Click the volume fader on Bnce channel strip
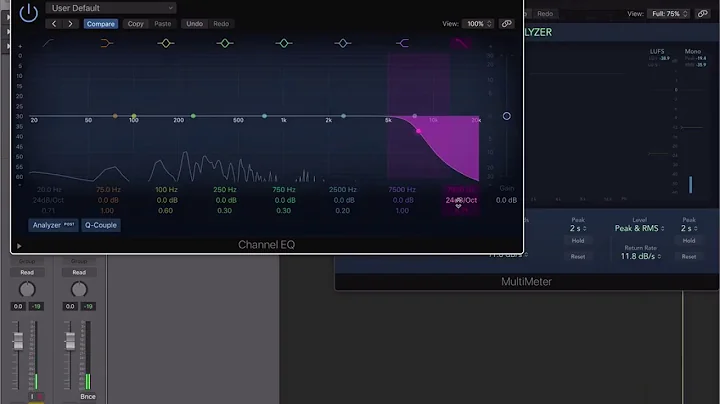The width and height of the screenshot is (720, 404). pyautogui.click(x=70, y=341)
